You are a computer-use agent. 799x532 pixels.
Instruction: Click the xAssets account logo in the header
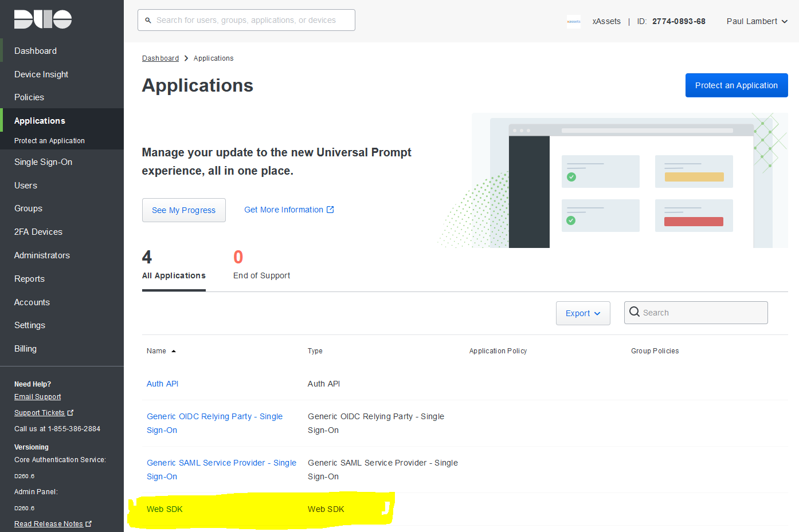[574, 21]
